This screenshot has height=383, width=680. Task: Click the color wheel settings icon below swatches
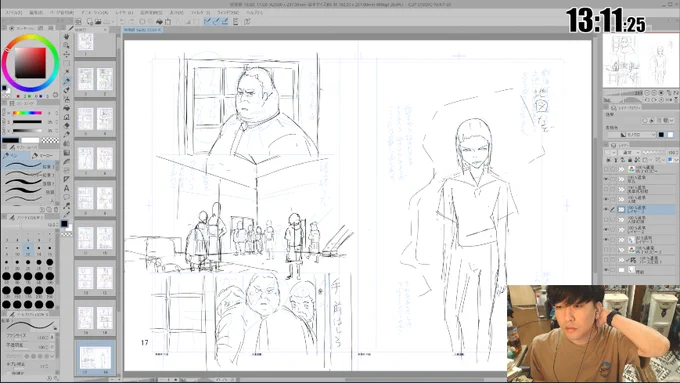coord(56,95)
